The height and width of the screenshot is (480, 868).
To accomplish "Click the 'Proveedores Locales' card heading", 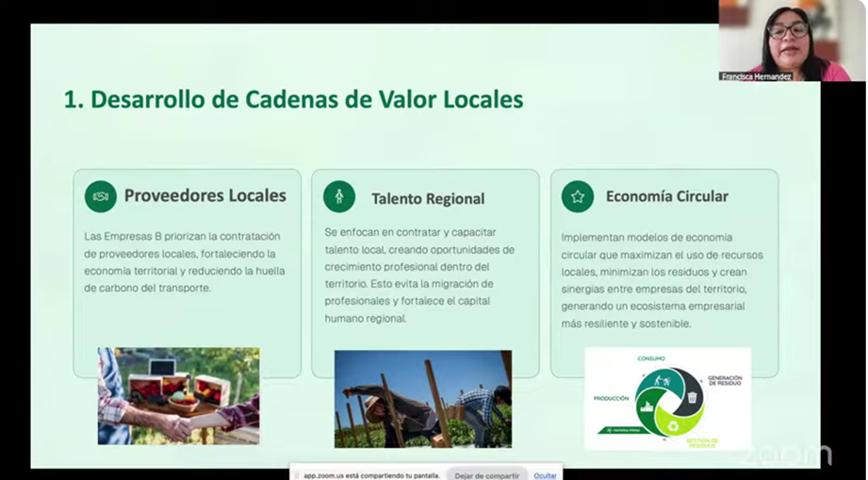I will tap(205, 196).
